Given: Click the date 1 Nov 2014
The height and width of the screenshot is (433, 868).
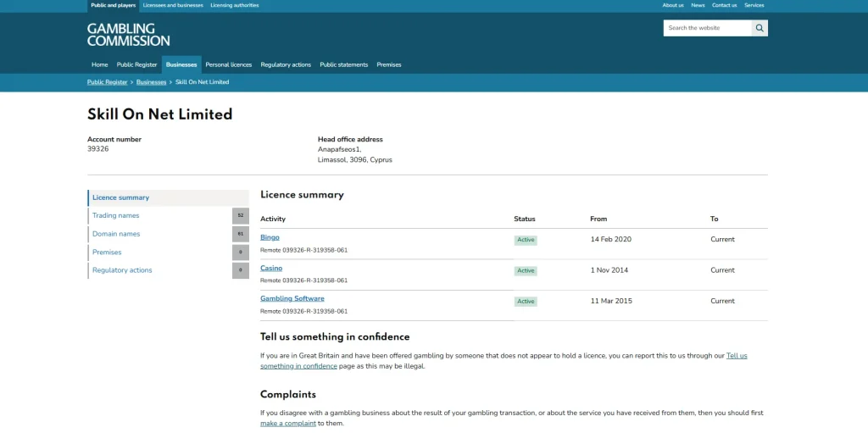Looking at the screenshot, I should [x=609, y=271].
